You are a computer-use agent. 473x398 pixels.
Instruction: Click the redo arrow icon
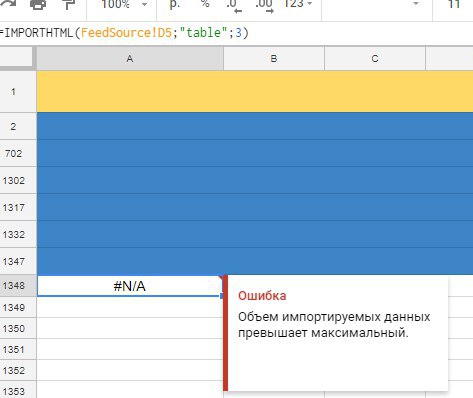tap(7, 4)
